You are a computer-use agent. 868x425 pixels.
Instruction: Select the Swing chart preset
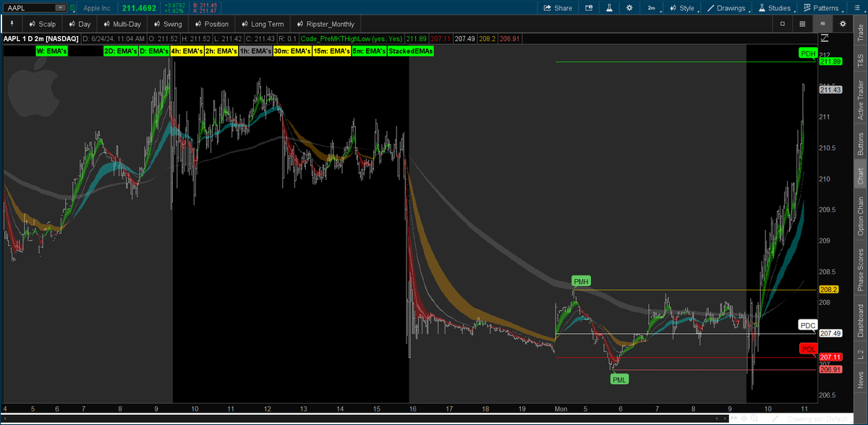point(168,24)
